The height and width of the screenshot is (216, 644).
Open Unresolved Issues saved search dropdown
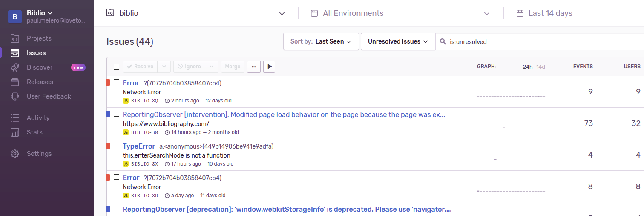tap(398, 41)
